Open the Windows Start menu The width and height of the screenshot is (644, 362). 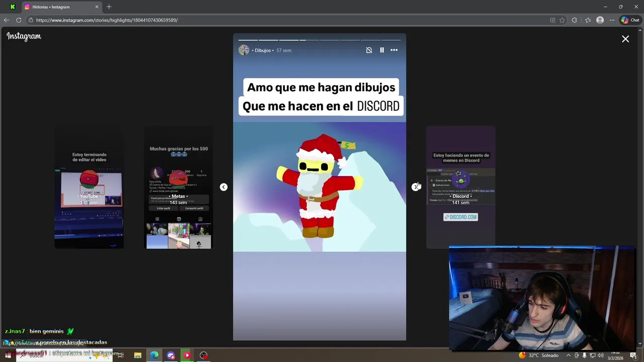pyautogui.click(x=8, y=355)
